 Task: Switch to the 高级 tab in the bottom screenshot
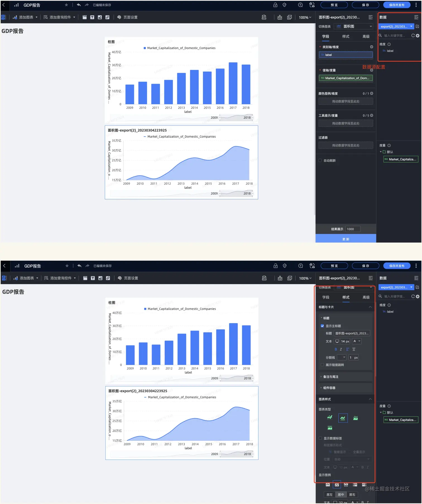coord(366,298)
